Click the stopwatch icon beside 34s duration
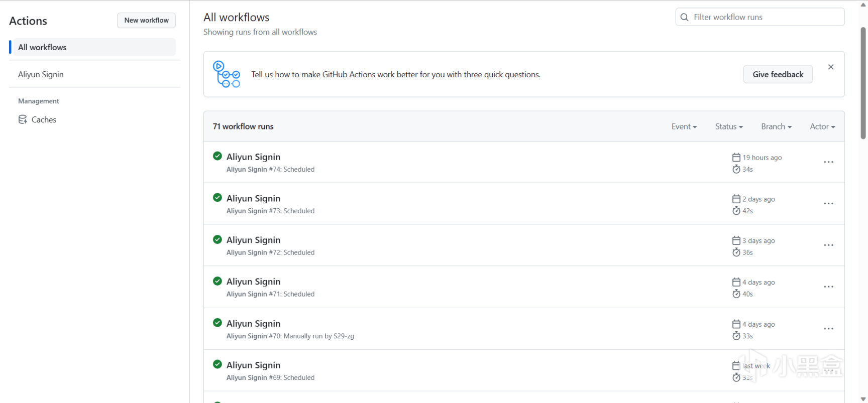Image resolution: width=868 pixels, height=403 pixels. pos(736,169)
